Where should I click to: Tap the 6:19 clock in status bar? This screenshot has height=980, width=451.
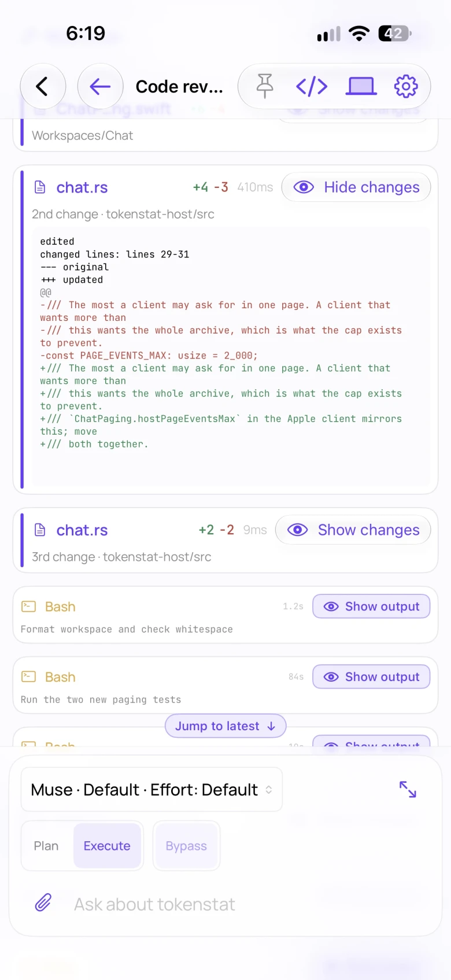coord(86,34)
